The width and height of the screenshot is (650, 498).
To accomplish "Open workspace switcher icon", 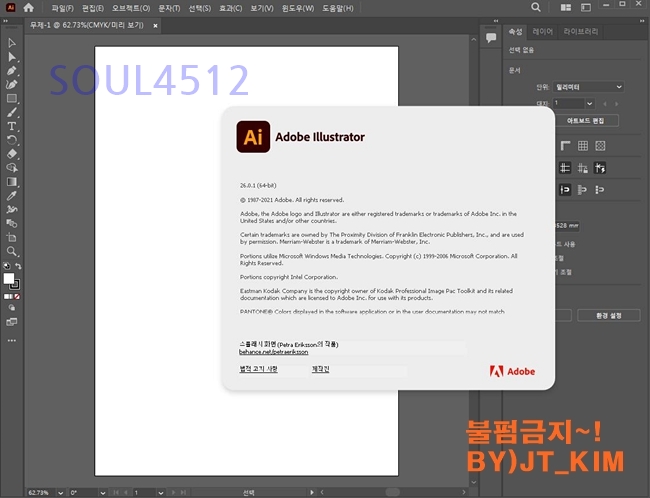I will (586, 7).
